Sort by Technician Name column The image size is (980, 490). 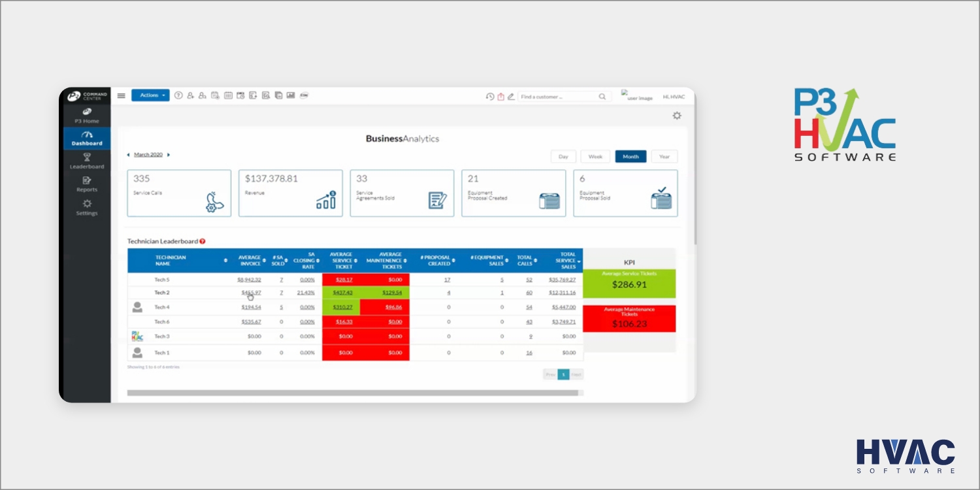point(190,261)
